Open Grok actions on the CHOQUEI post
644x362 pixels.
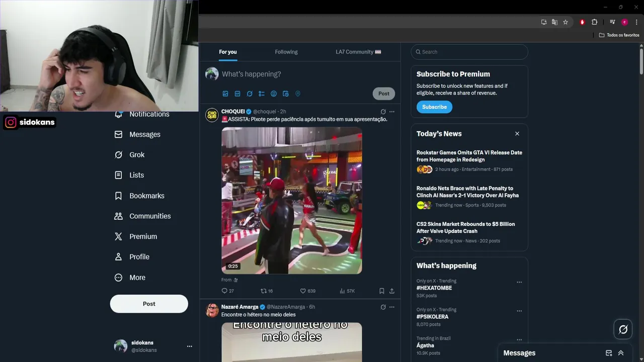(x=383, y=112)
